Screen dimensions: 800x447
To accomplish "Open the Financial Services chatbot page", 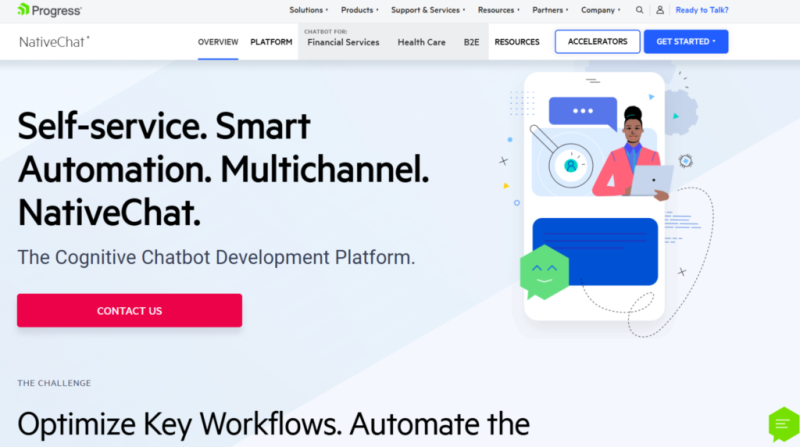I will [345, 43].
